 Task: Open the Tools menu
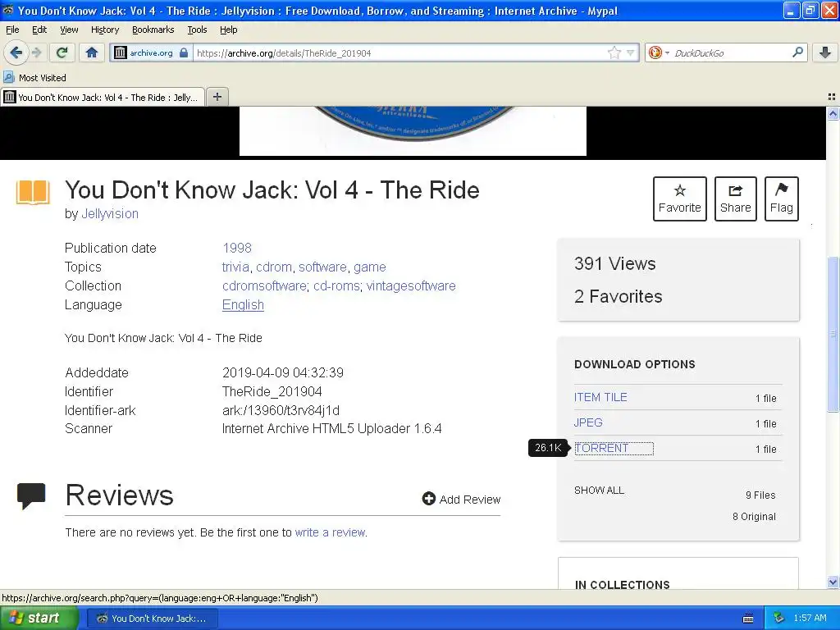tap(197, 30)
